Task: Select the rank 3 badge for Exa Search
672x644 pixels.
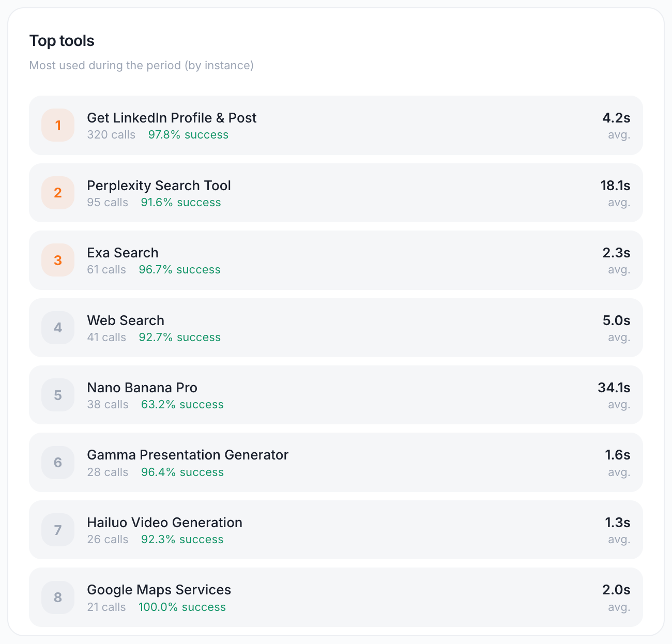Action: pyautogui.click(x=58, y=260)
